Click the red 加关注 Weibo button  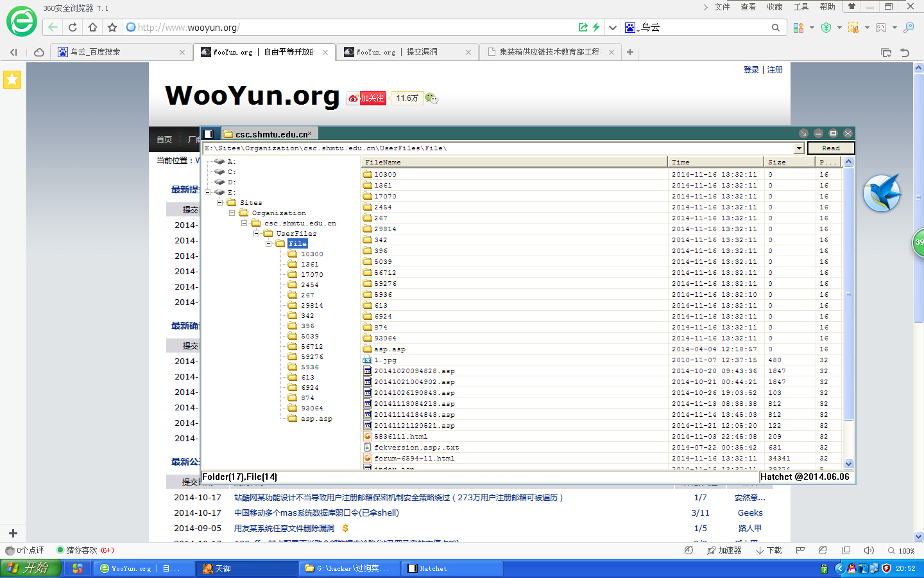pyautogui.click(x=366, y=98)
